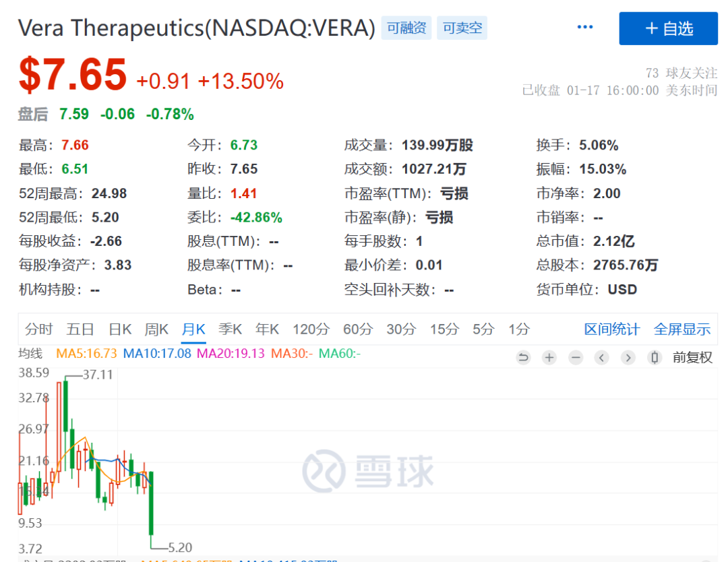The width and height of the screenshot is (728, 562).
Task: Click the MA30:- moving average label
Action: click(x=292, y=354)
